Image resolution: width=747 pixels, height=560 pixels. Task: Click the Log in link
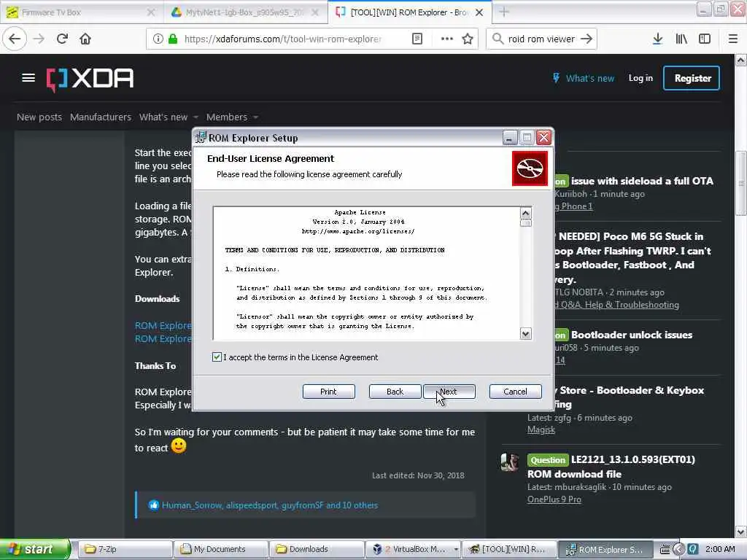click(x=640, y=78)
